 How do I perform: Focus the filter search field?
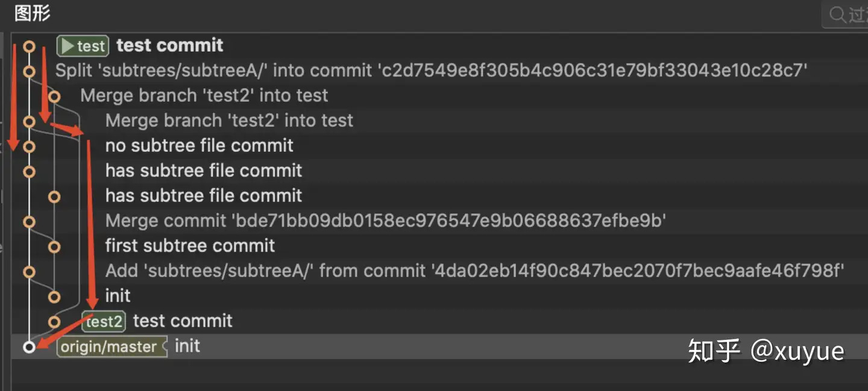(856, 14)
